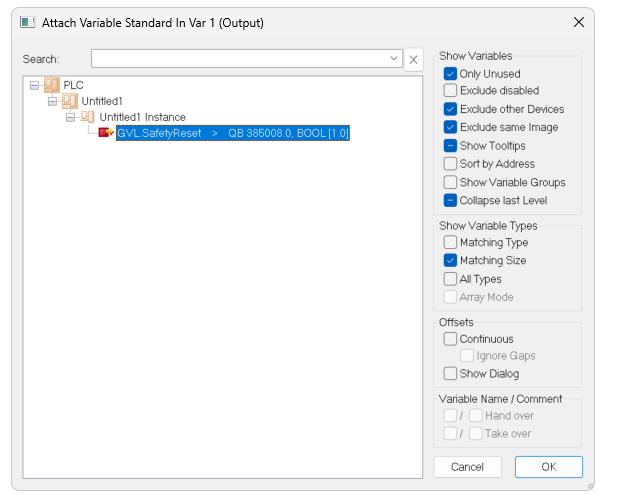Screen dimensions: 619x495
Task: Toggle Collapse last Level checkbox
Action: coord(450,200)
